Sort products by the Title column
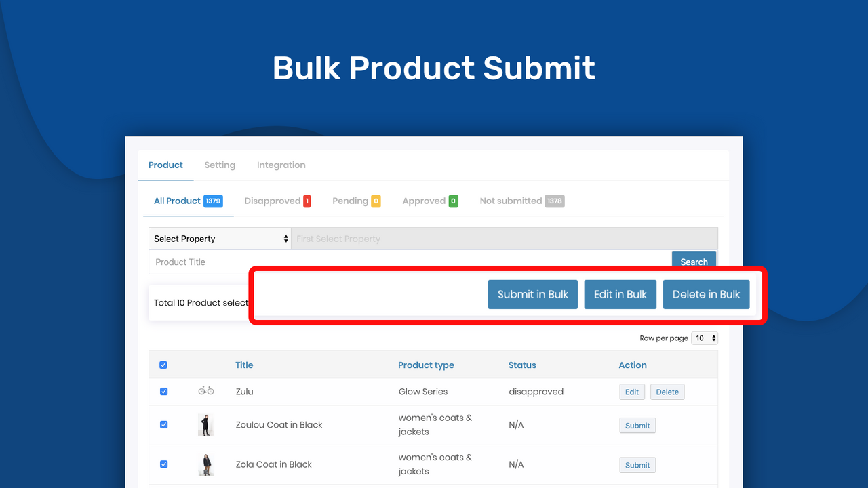 click(244, 365)
